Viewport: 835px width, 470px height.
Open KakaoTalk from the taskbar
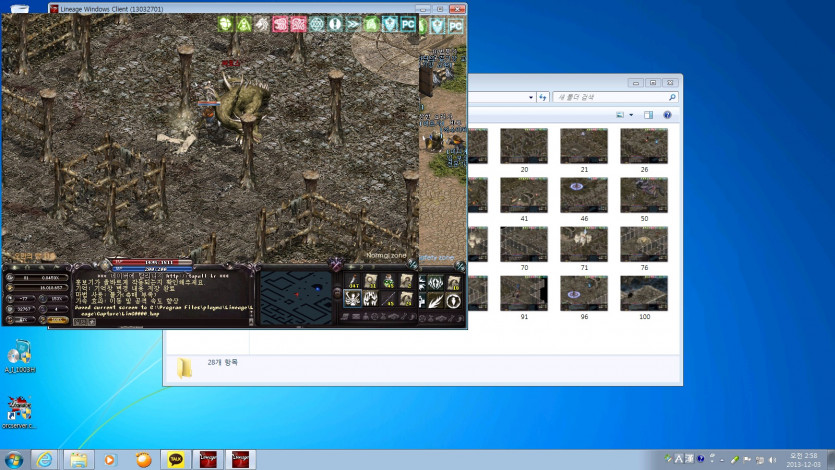(176, 459)
